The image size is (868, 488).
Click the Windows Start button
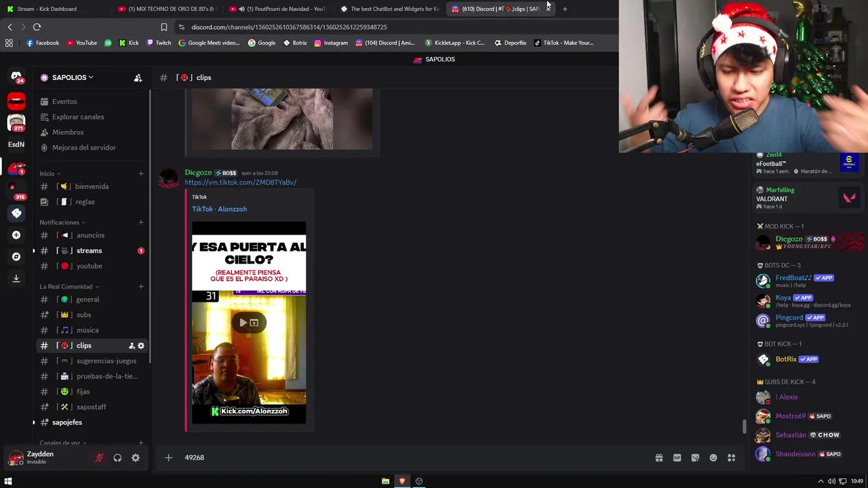(8, 481)
